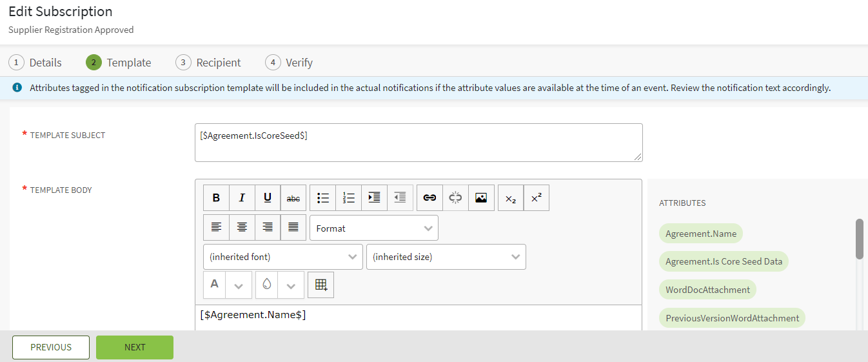
Task: Open the Format dropdown
Action: (x=373, y=228)
